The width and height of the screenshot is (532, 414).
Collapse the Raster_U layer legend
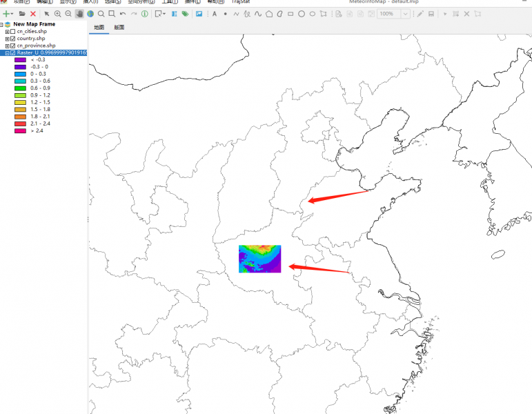click(7, 52)
